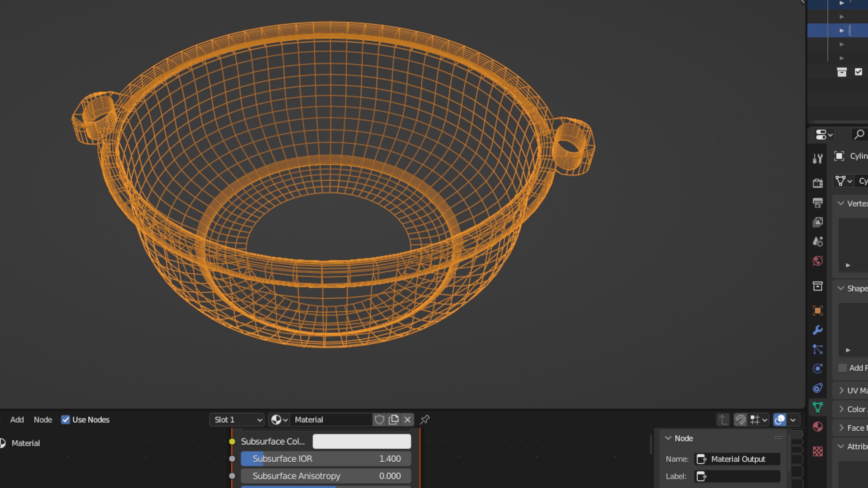Image resolution: width=868 pixels, height=488 pixels.
Task: Open the Render properties tab
Action: 817,183
